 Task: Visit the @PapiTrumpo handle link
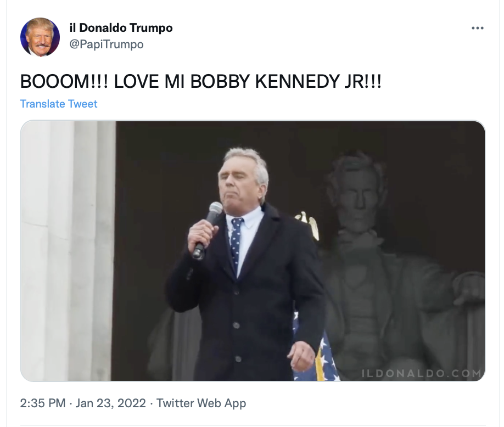tap(107, 44)
